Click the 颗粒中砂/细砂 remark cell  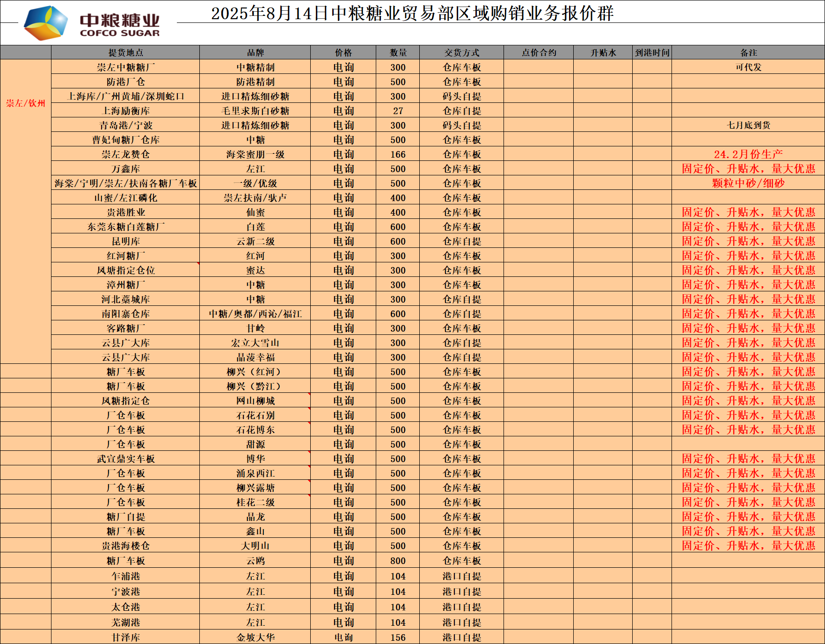tap(748, 183)
